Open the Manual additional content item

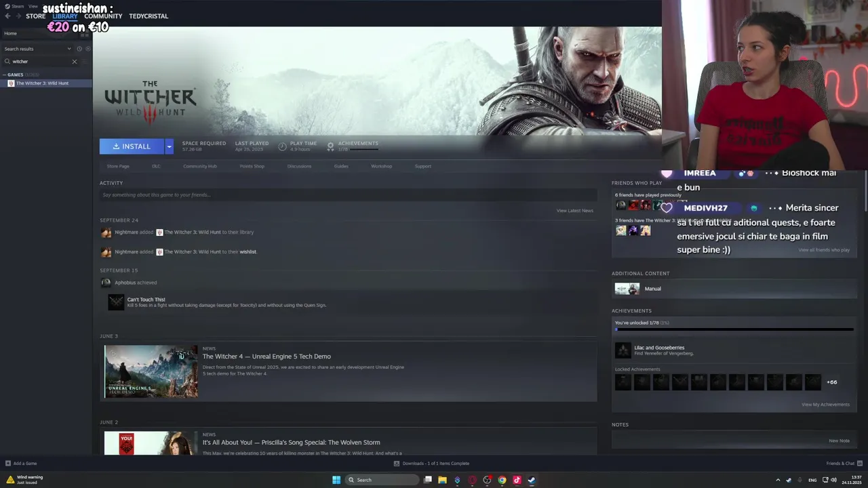point(734,289)
